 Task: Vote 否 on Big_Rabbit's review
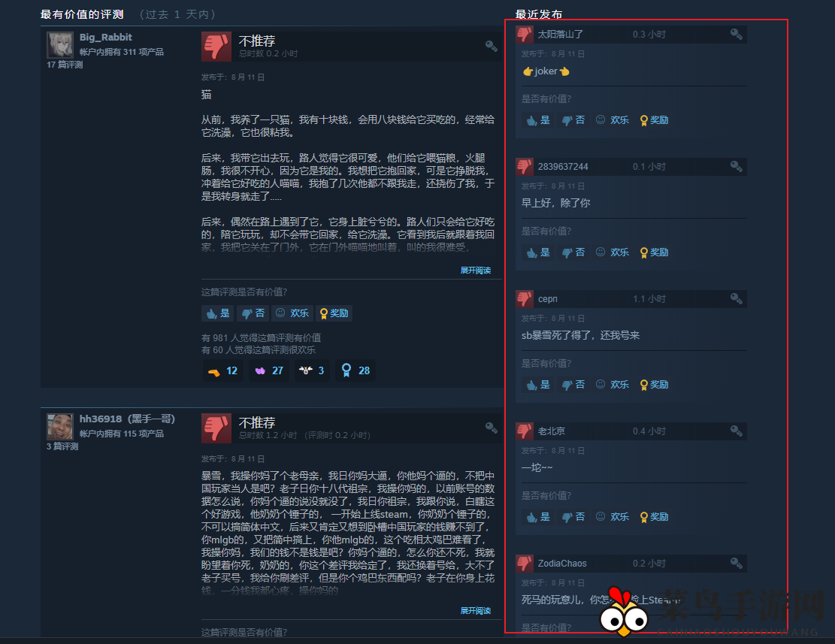(x=253, y=313)
